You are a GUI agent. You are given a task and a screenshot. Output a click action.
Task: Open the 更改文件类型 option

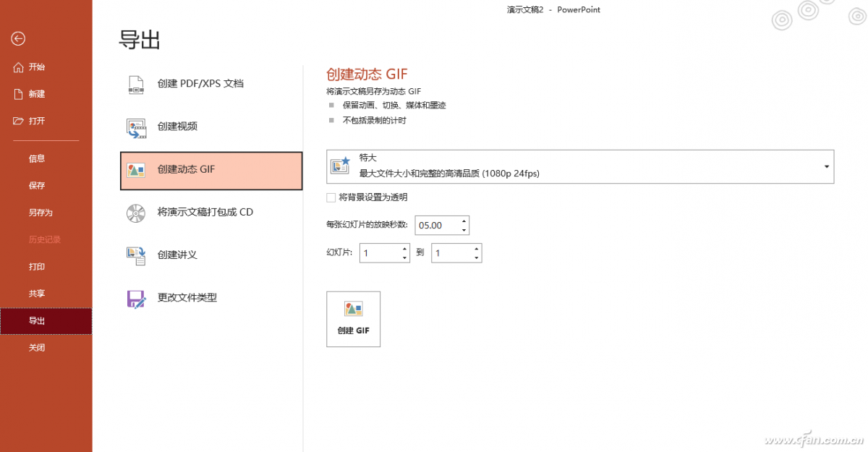pyautogui.click(x=211, y=297)
